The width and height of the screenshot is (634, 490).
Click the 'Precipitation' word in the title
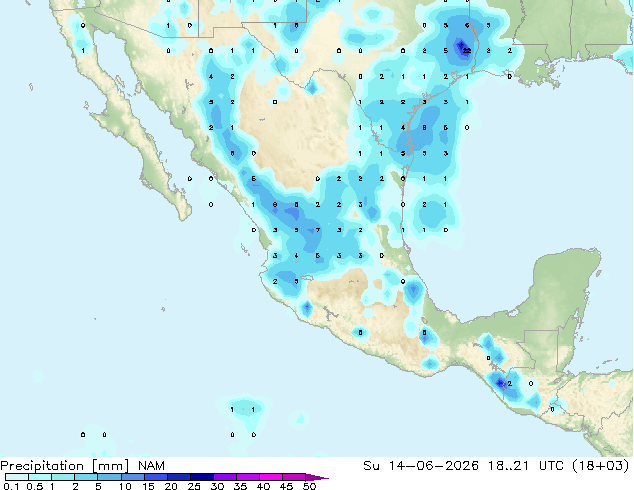tap(42, 466)
